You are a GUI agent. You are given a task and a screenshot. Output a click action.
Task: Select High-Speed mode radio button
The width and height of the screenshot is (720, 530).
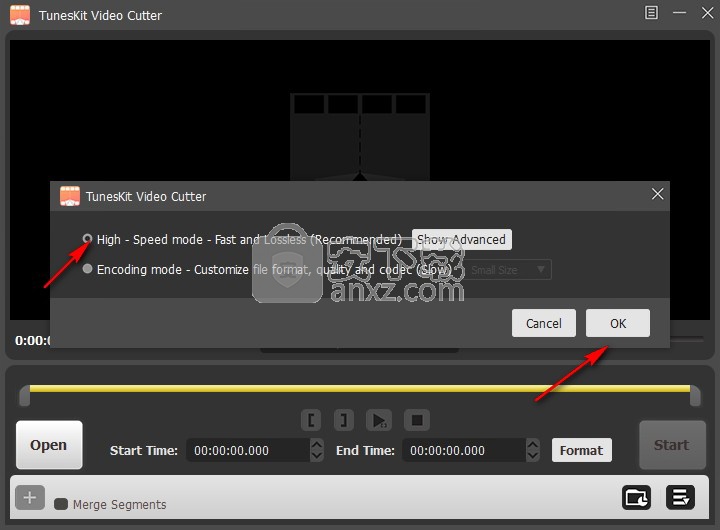(x=87, y=239)
